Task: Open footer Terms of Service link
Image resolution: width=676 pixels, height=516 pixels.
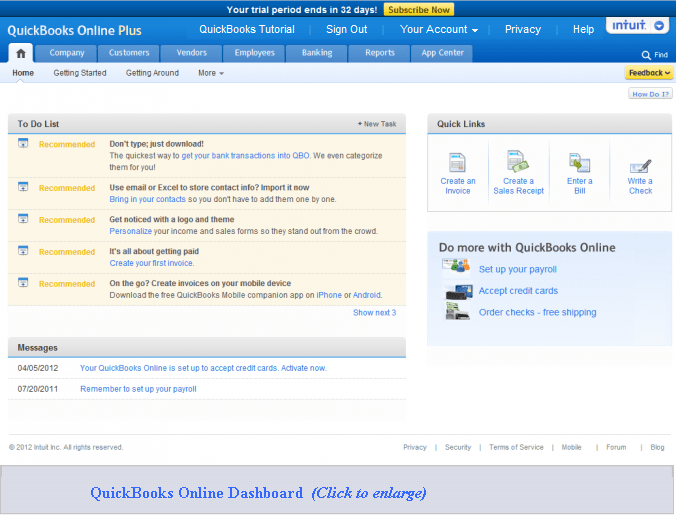Action: [516, 447]
